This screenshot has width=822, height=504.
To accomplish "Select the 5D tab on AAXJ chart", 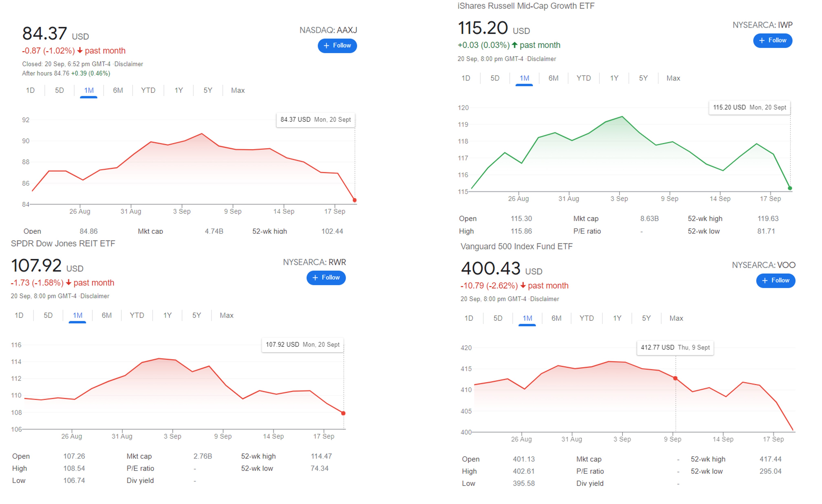I will click(59, 90).
